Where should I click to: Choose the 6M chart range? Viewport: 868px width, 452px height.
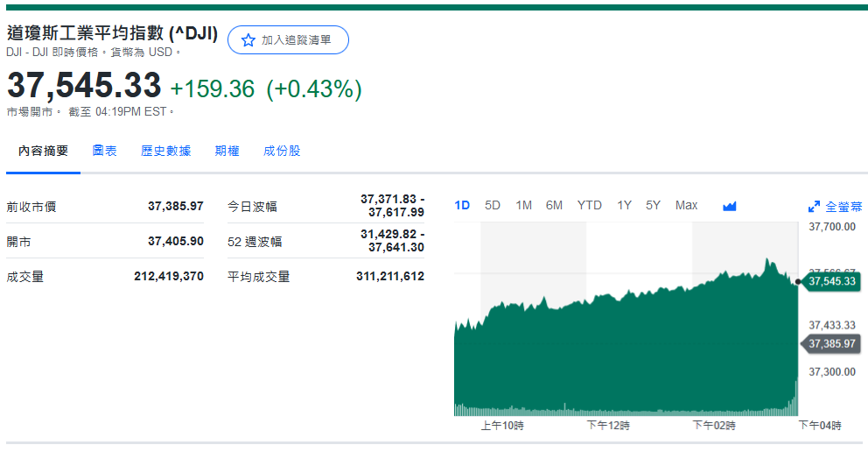(x=554, y=205)
